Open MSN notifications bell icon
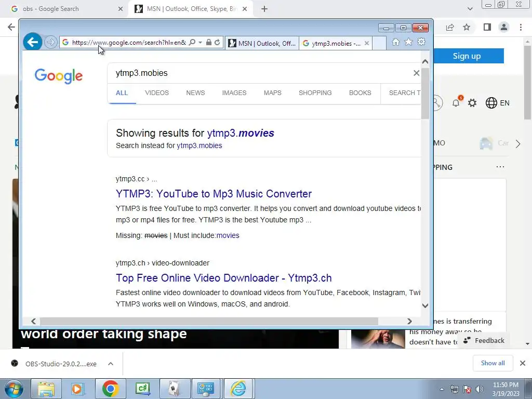The height and width of the screenshot is (399, 532). click(x=456, y=103)
